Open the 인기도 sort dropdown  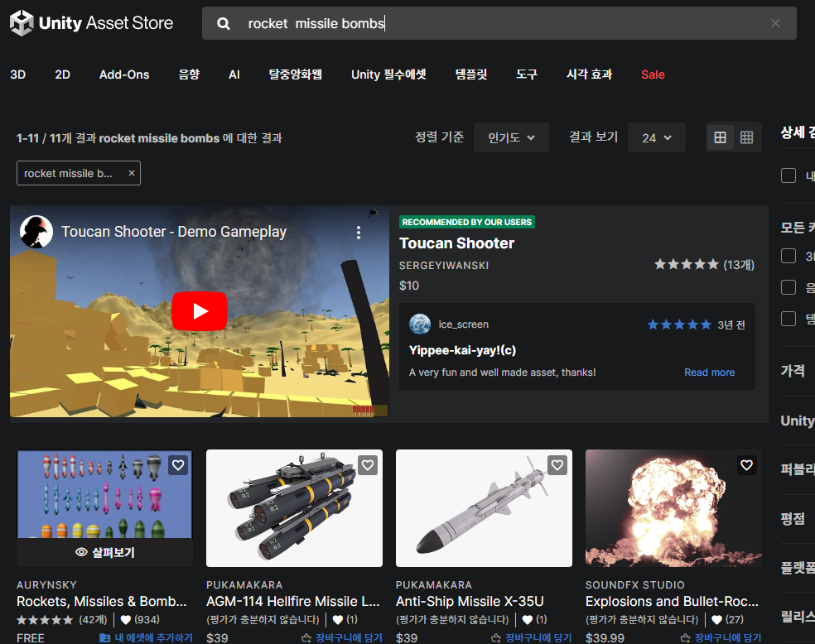[x=511, y=137]
